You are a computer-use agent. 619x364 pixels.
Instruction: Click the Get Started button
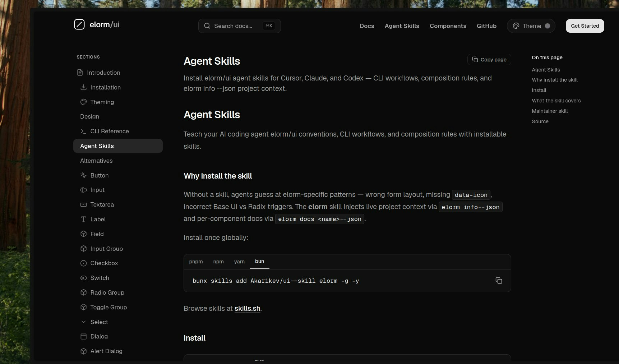585,26
